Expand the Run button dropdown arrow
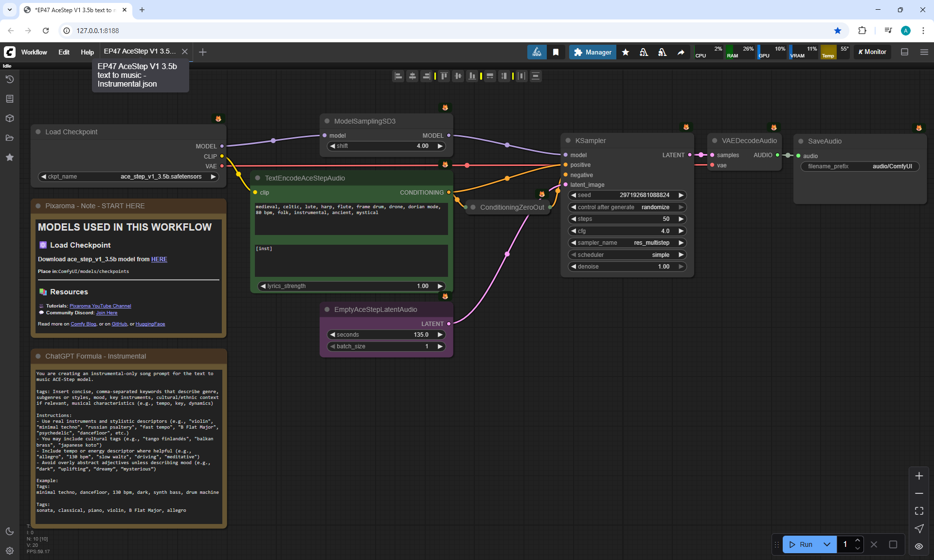Viewport: 934px width, 560px height. point(827,544)
